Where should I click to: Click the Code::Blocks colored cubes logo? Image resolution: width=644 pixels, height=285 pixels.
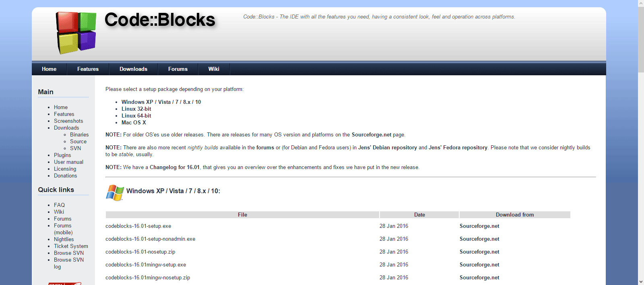(x=76, y=33)
